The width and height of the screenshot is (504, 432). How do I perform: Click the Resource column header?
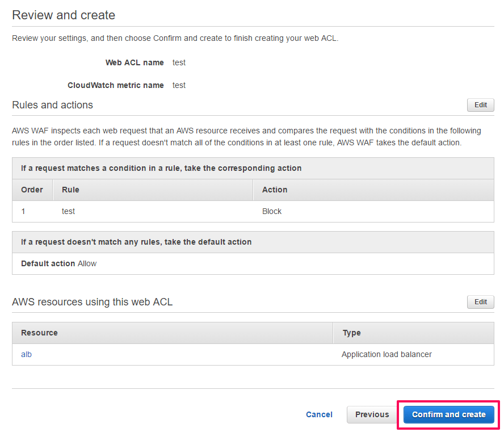[39, 333]
